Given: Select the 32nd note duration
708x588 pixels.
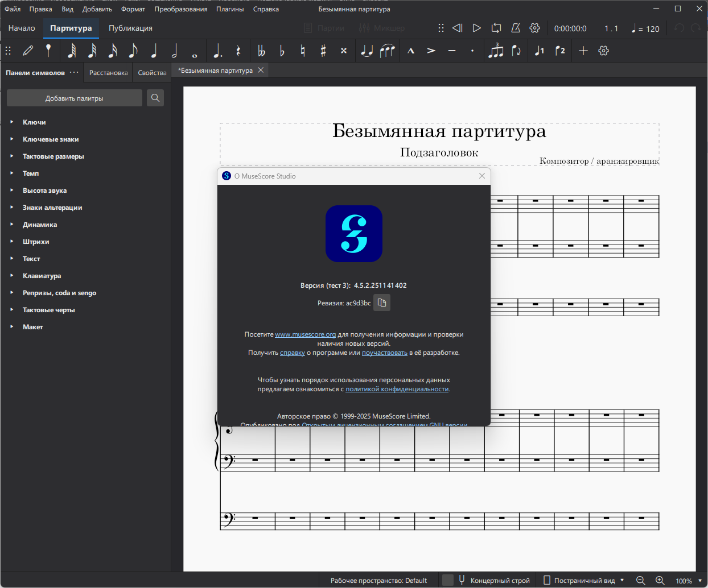Looking at the screenshot, I should [x=92, y=51].
